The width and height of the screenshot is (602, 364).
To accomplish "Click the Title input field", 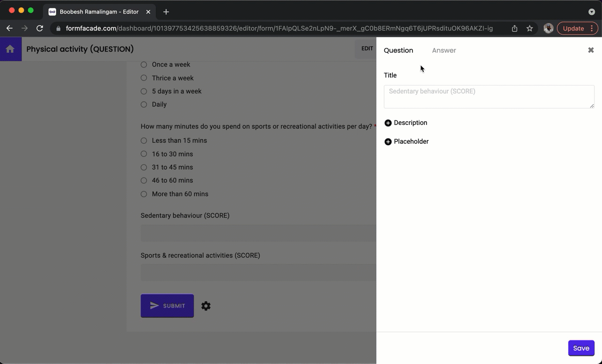I will coord(489,96).
